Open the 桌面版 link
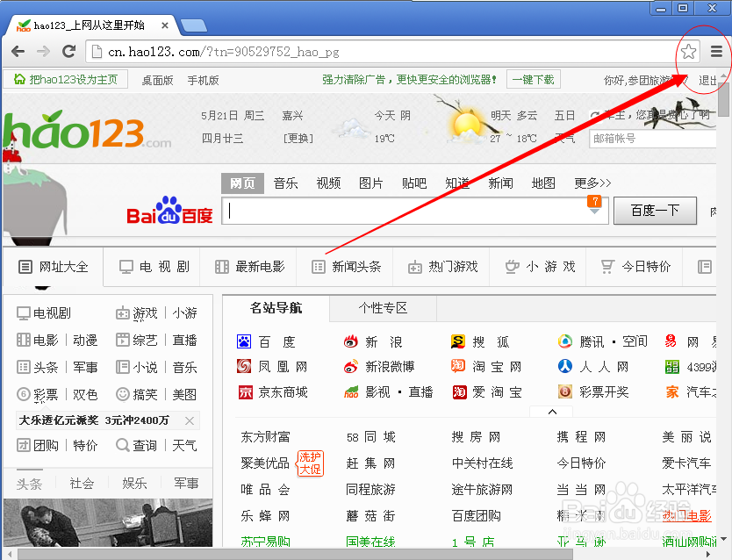Image resolution: width=732 pixels, height=560 pixels. point(157,80)
